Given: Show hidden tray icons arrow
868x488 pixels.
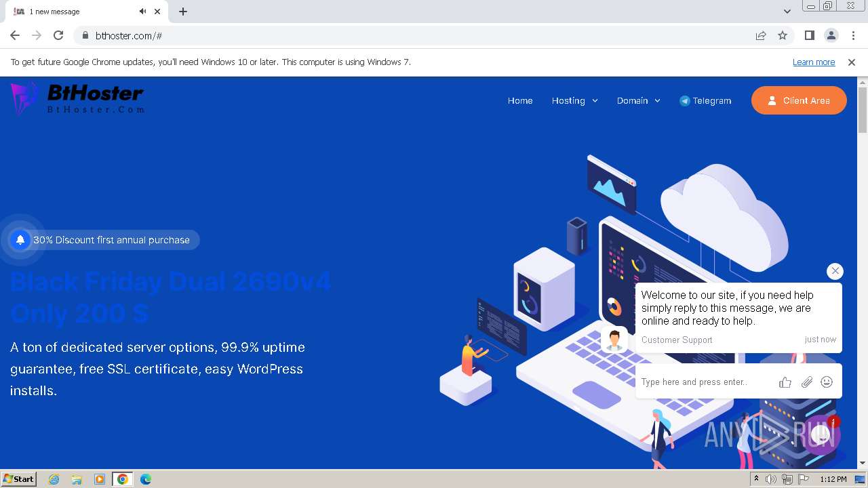Looking at the screenshot, I should pos(757,479).
